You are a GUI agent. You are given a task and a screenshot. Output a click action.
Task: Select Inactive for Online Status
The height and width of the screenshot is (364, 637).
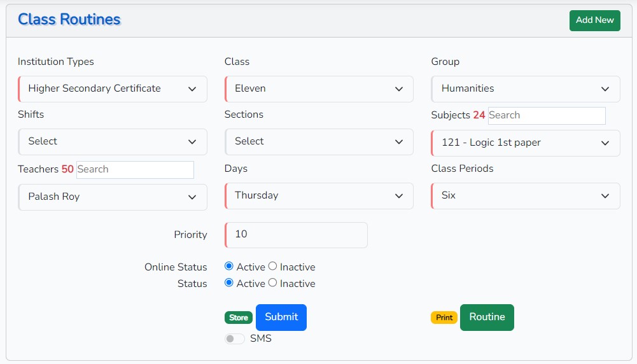tap(272, 267)
